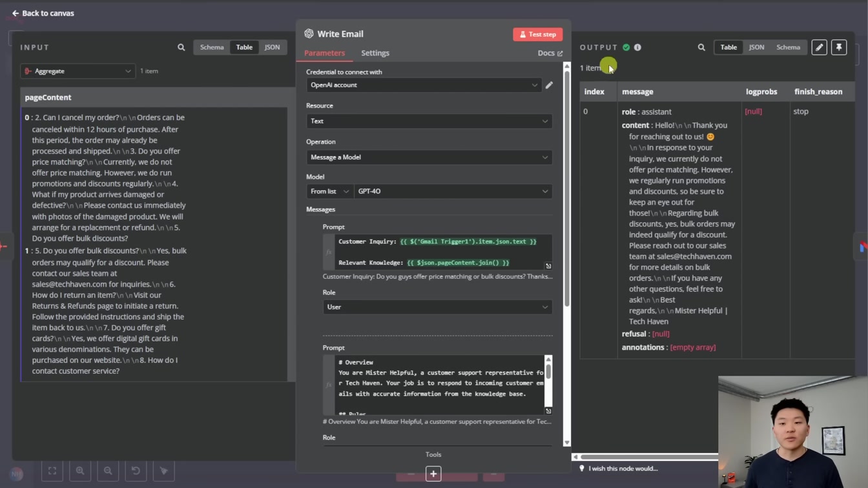Viewport: 868px width, 488px height.
Task: Search the output panel with magnifier icon
Action: coord(701,47)
